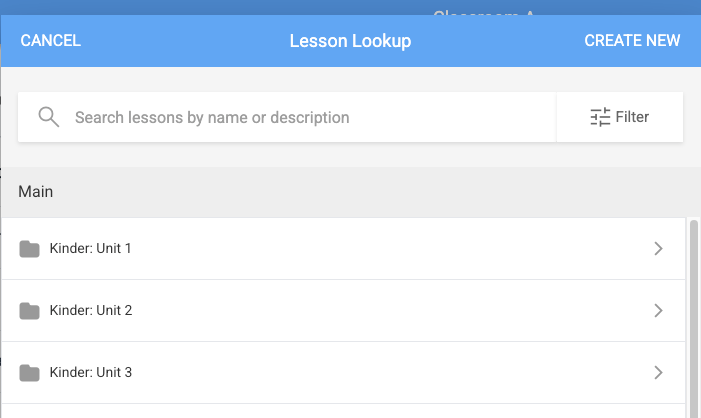Expand Kinder: Unit 2 using its chevron

(x=658, y=311)
